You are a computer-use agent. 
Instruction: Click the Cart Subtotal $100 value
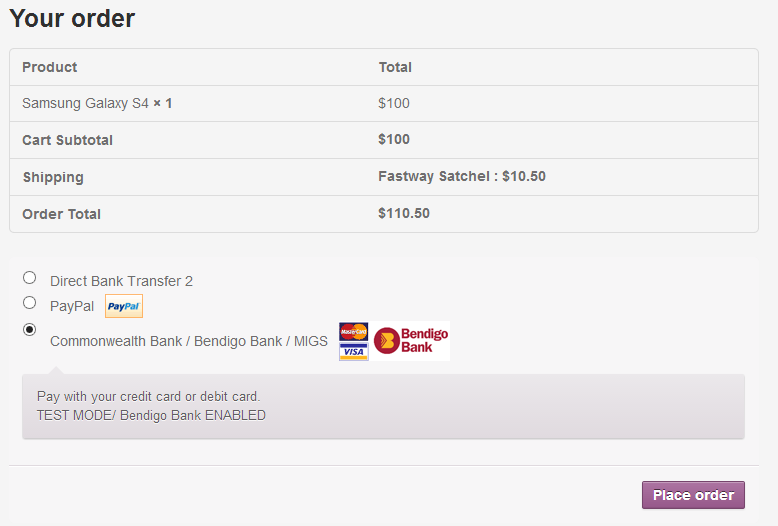(394, 139)
